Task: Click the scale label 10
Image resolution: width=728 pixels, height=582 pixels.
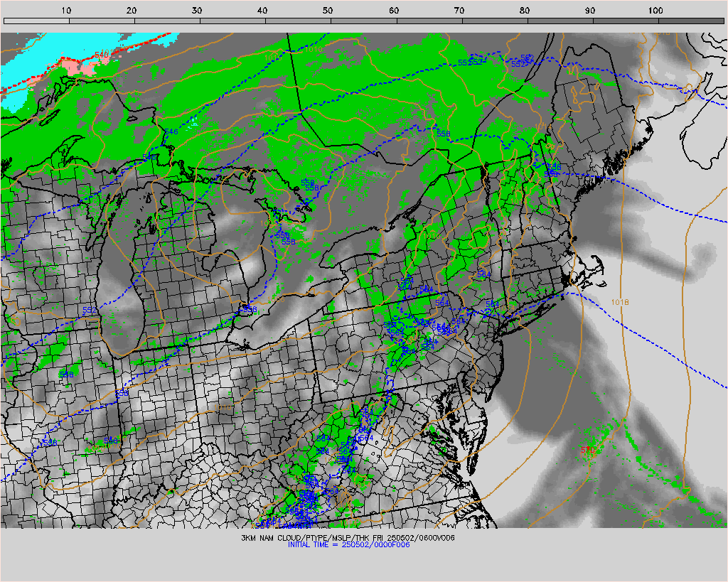Action: tap(66, 10)
